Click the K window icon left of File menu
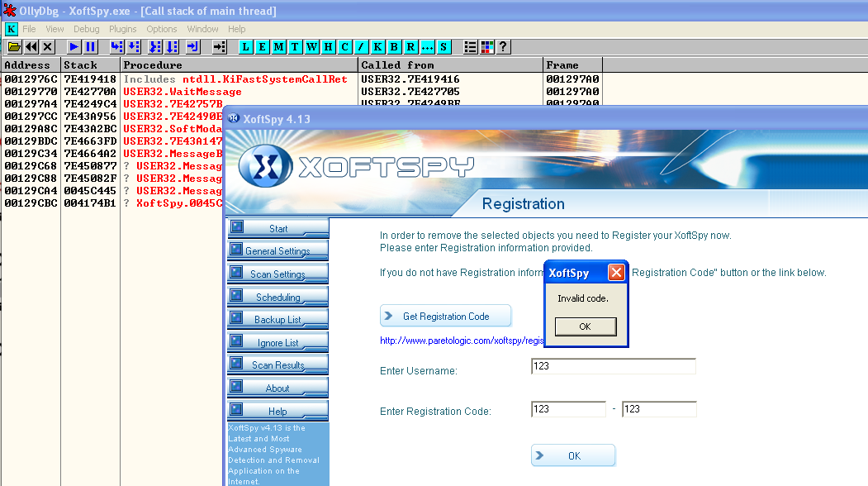The image size is (868, 486). (x=11, y=29)
